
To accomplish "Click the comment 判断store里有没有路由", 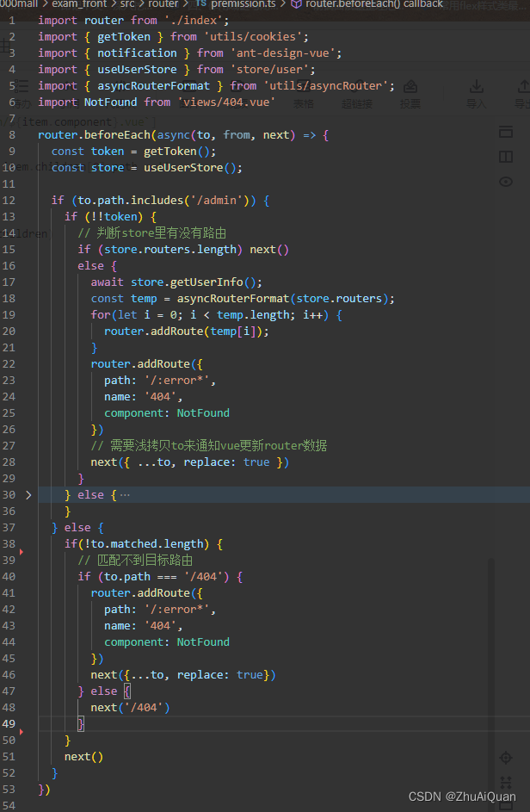I will [x=152, y=233].
